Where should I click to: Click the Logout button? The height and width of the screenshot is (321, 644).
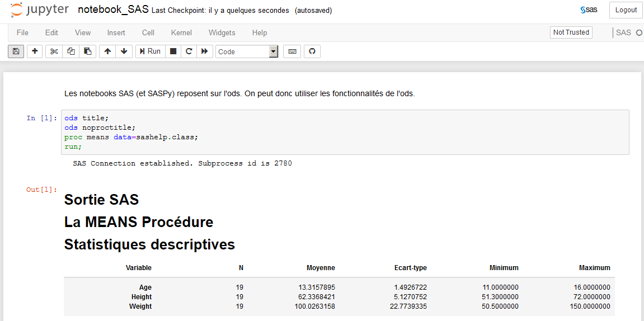coord(626,10)
